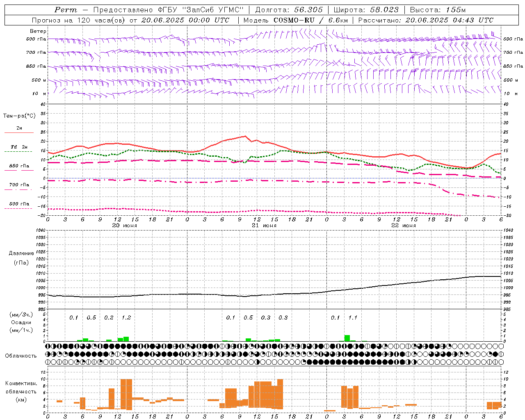Click the "Td 2м" legend label
The height and width of the screenshot is (420, 525).
[19, 147]
